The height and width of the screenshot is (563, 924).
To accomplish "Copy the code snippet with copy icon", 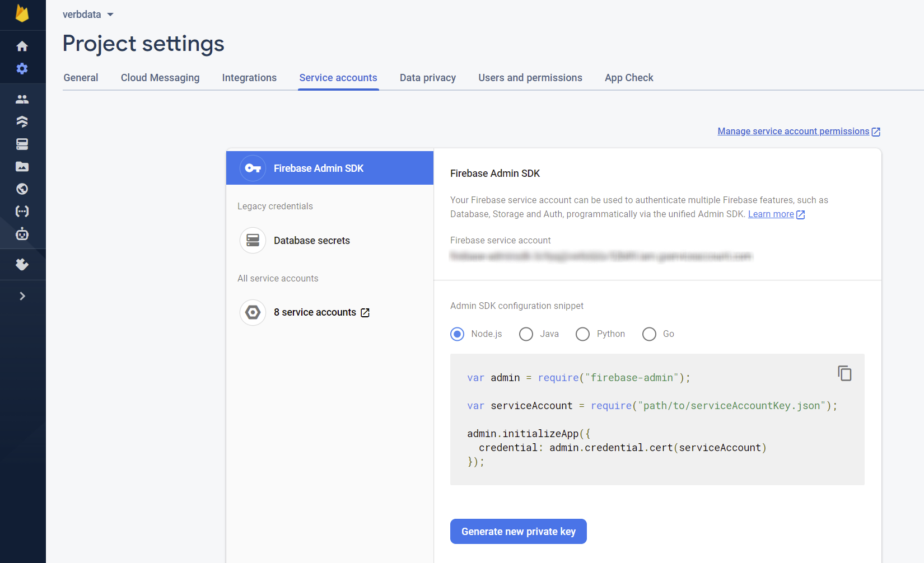I will pyautogui.click(x=844, y=373).
